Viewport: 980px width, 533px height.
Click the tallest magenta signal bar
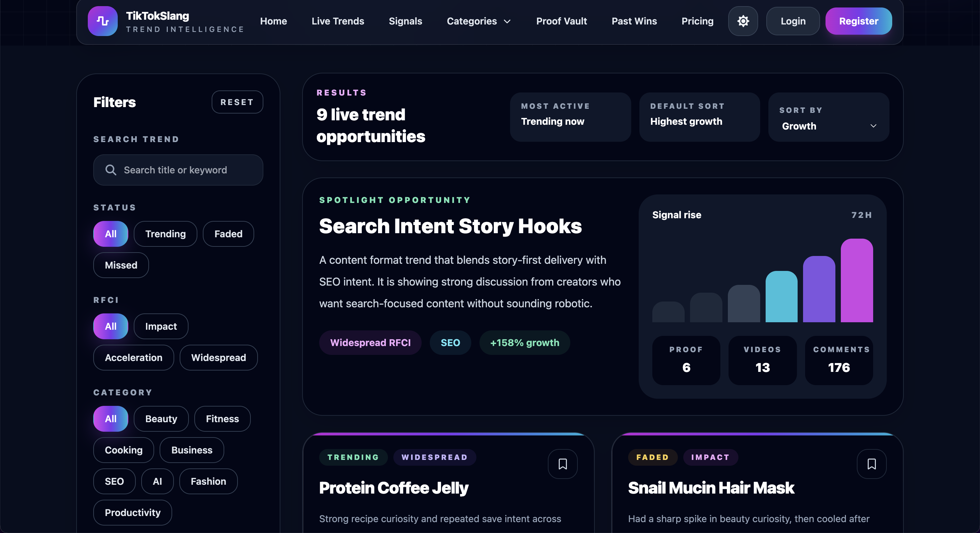point(856,280)
